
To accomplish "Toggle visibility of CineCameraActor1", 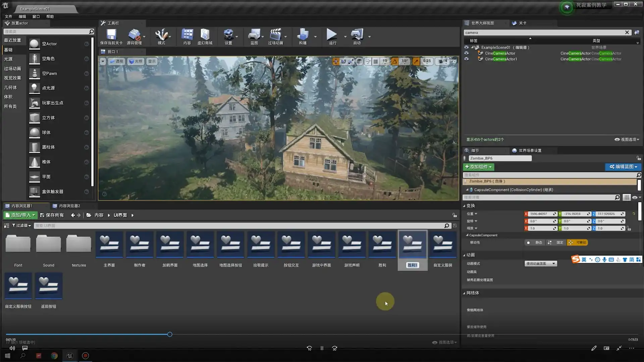I will coord(466,59).
